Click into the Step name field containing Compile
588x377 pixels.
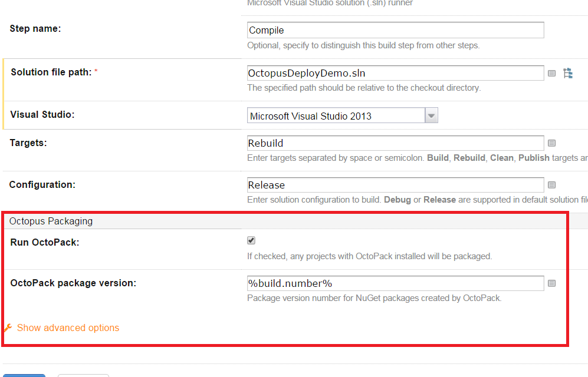395,30
